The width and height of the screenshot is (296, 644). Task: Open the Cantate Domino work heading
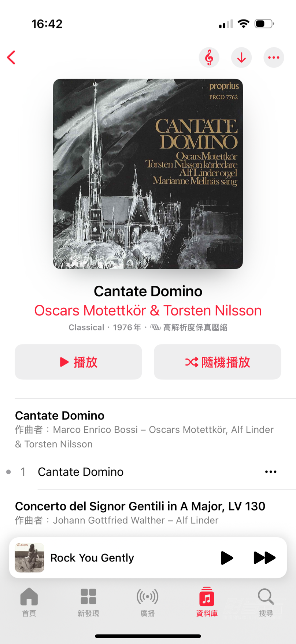[x=60, y=416]
